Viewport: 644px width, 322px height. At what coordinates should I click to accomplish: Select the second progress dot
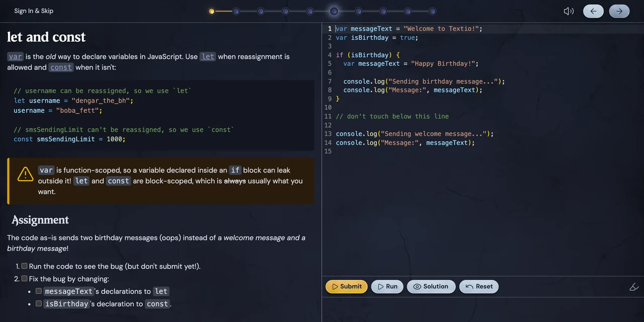tap(236, 11)
